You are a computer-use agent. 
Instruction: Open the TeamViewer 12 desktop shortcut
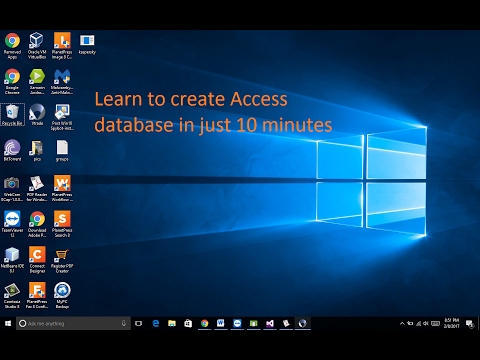click(12, 224)
